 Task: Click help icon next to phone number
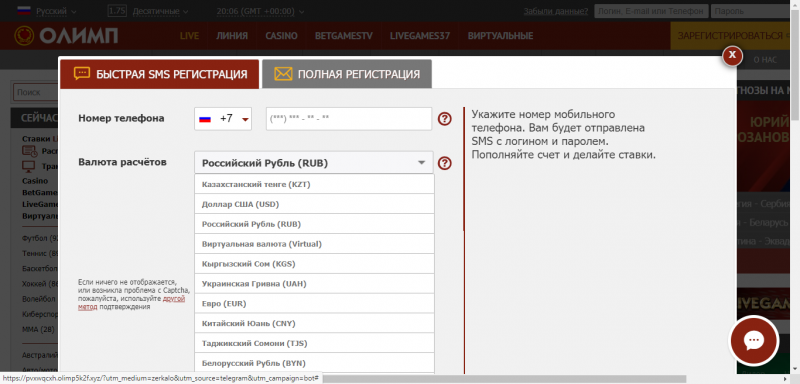(x=445, y=119)
